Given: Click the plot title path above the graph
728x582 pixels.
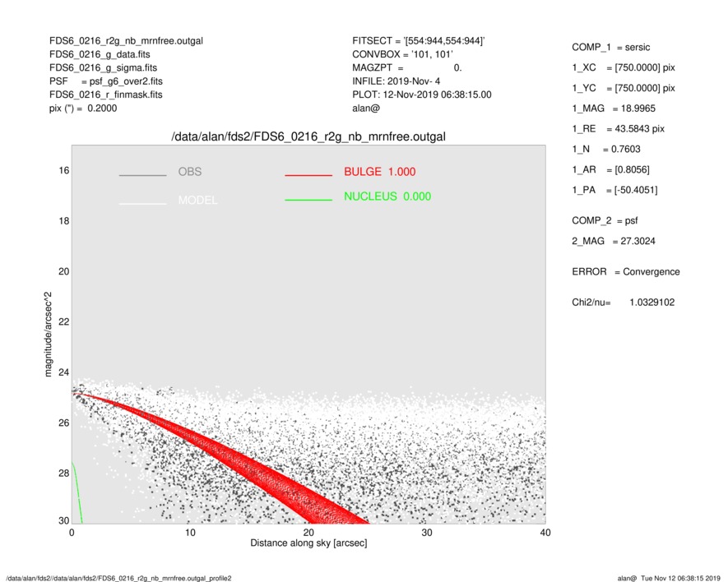Looking at the screenshot, I should (x=308, y=137).
